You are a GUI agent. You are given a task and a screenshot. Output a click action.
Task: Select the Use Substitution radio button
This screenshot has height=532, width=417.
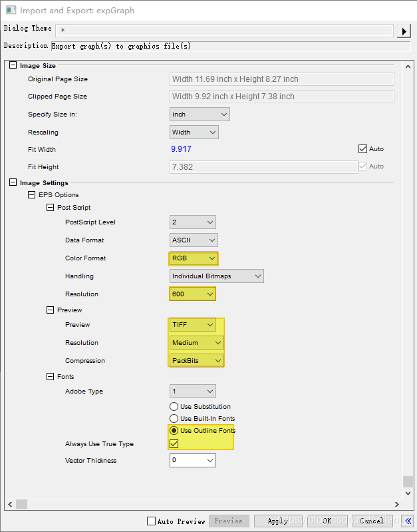click(174, 406)
